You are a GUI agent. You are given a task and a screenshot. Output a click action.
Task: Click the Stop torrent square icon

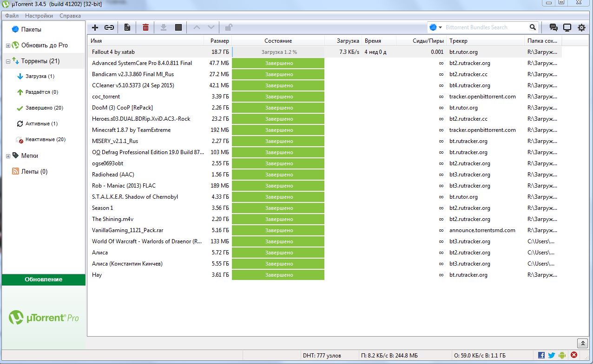click(178, 27)
